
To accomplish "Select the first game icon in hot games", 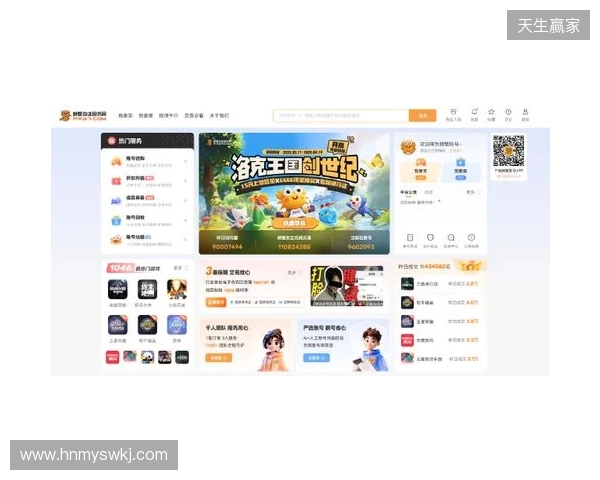I will click(x=118, y=289).
